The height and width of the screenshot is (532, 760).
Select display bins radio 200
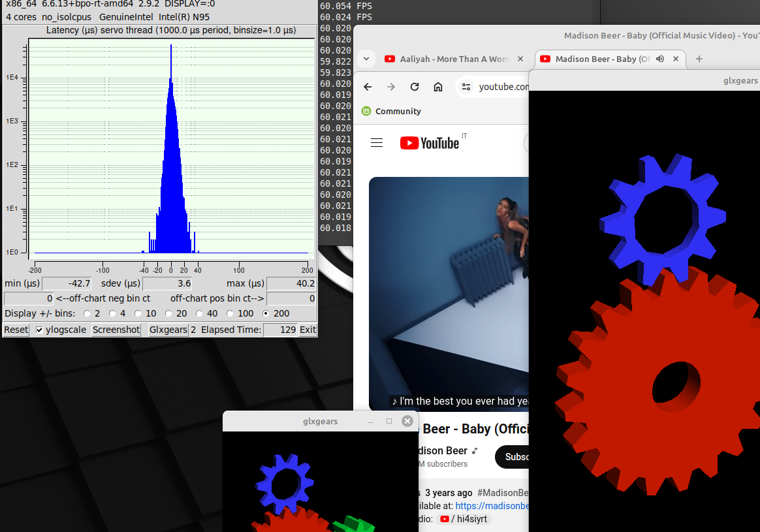tap(266, 313)
